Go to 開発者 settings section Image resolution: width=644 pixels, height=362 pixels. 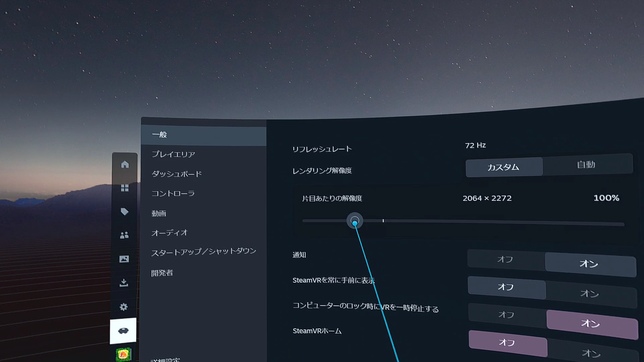click(162, 273)
